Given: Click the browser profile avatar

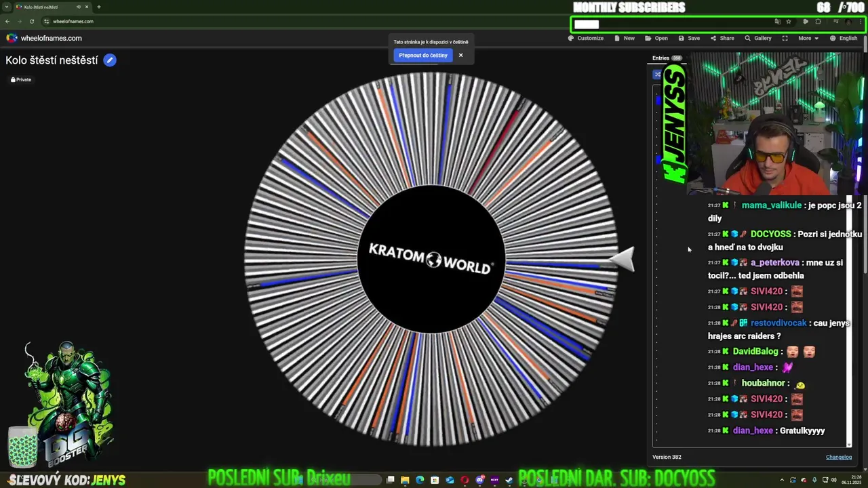Looking at the screenshot, I should pos(848,22).
